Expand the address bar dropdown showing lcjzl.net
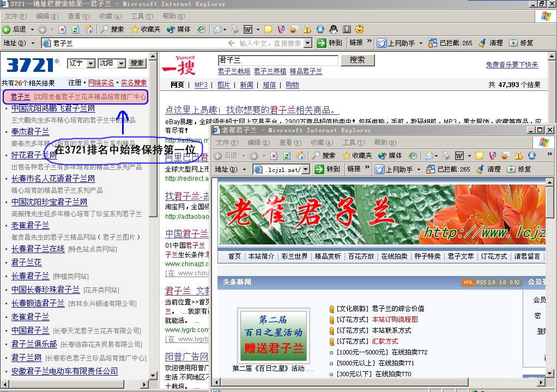The height and width of the screenshot is (392, 557). [x=306, y=169]
